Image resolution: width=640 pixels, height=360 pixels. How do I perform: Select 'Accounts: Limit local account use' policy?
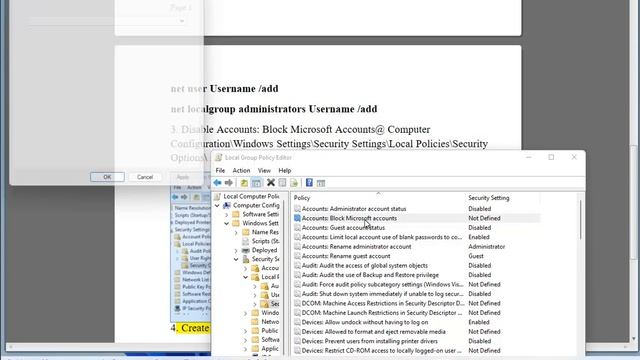click(382, 237)
